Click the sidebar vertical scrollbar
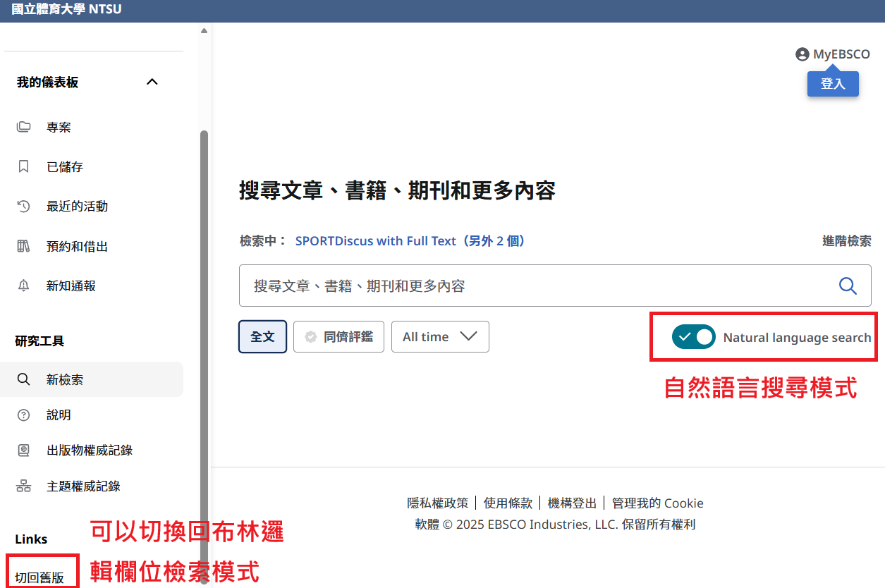Viewport: 885px width, 588px height. [205, 317]
